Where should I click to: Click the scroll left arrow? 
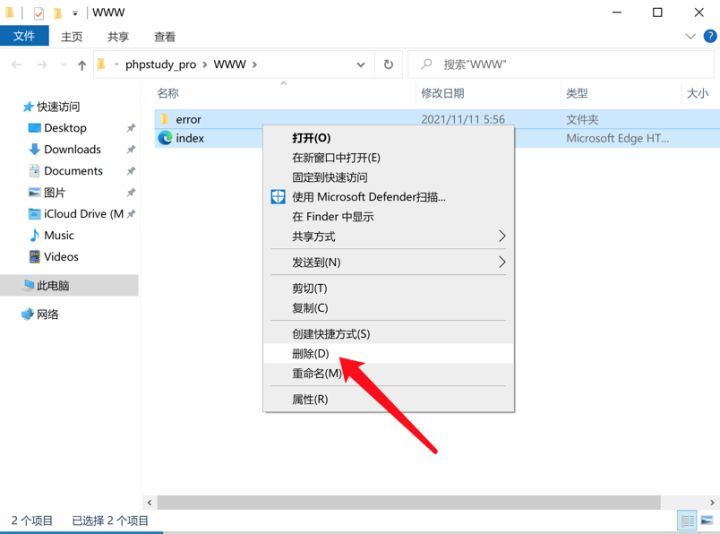tap(149, 502)
